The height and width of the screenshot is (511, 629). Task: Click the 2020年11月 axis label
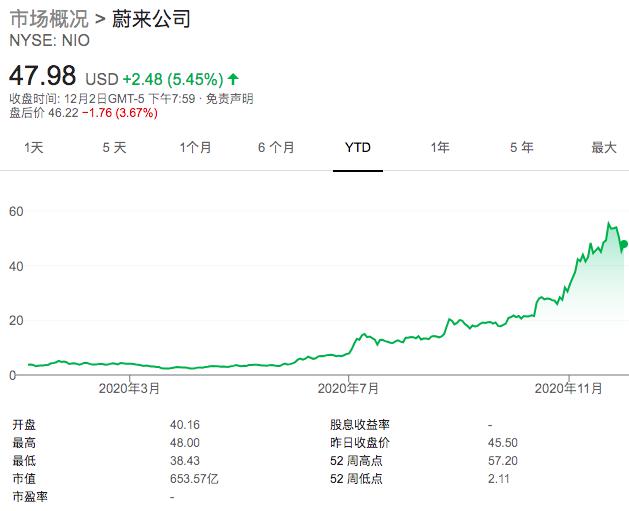click(568, 388)
